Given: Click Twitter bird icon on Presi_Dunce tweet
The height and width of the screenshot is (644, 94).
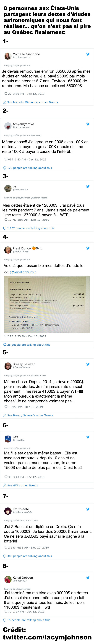Looking at the screenshot, I should click(x=88, y=248).
